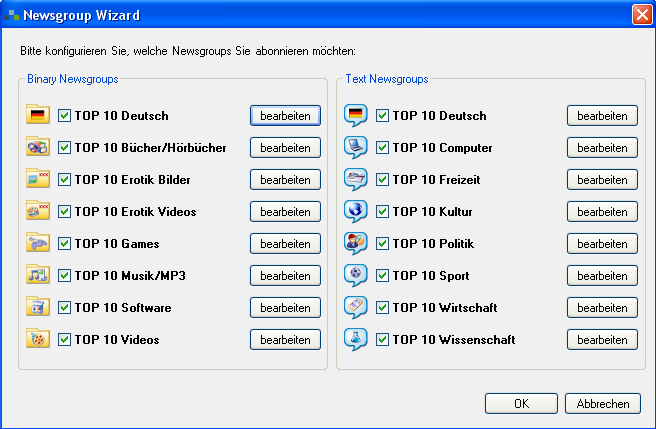Screen dimensions: 656x429
Task: Toggle TOP 10 Games checkbox
Action: 64,244
